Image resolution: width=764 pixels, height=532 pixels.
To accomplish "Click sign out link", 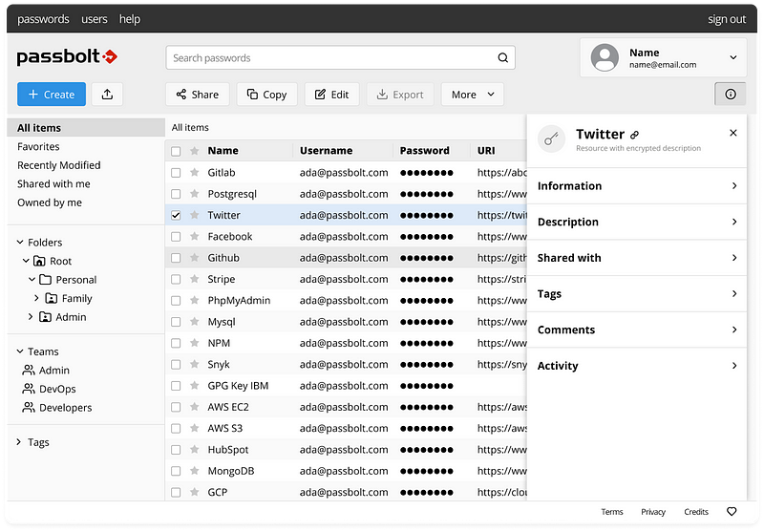I will pos(727,19).
